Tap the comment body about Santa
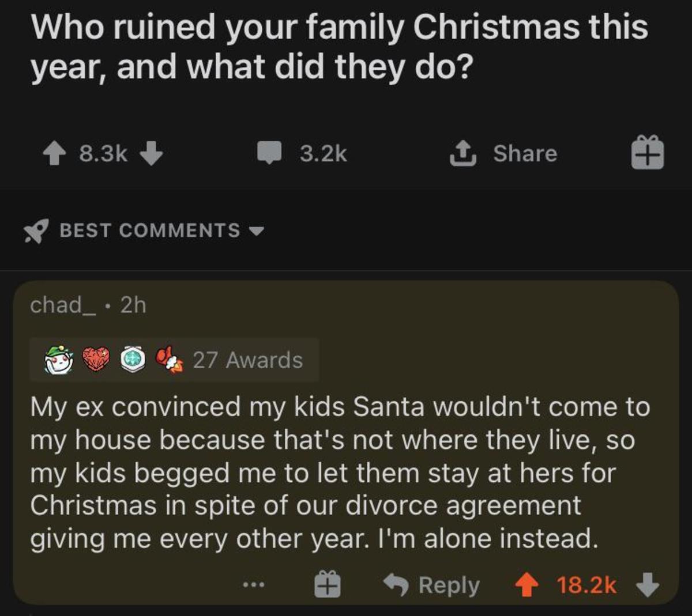This screenshot has width=692, height=616. pyautogui.click(x=339, y=473)
